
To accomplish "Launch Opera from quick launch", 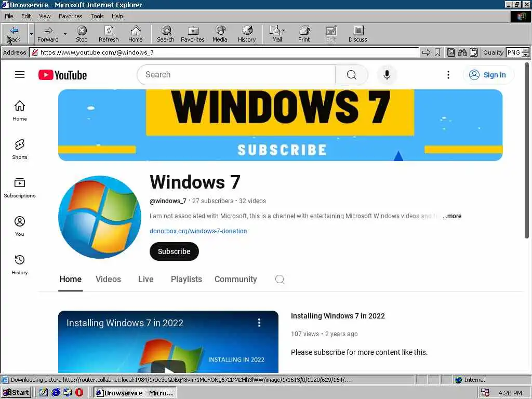I will coord(79,393).
